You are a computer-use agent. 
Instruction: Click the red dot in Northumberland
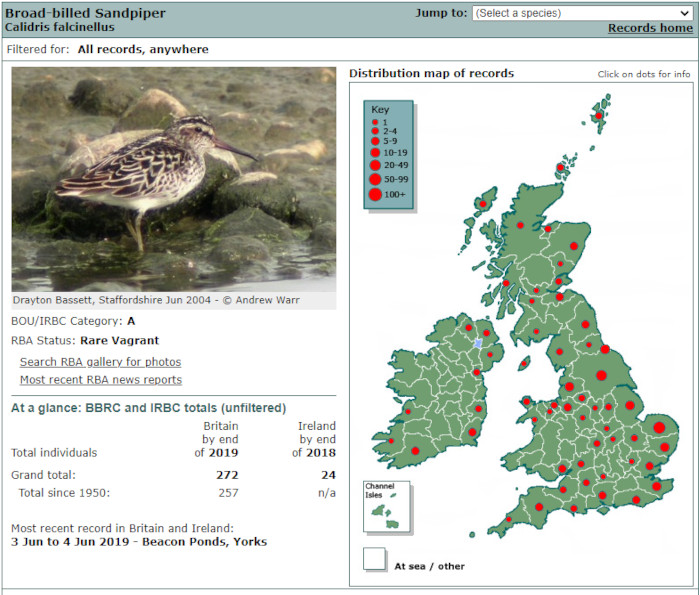point(585,325)
